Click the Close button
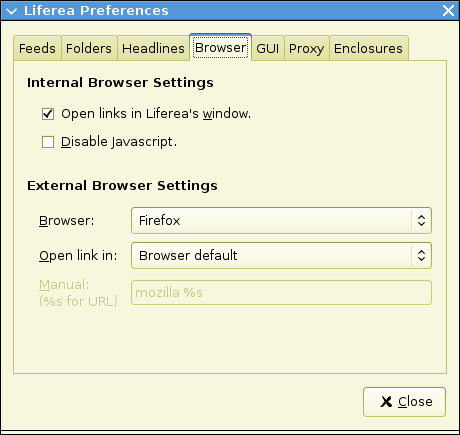Viewport: 460px width, 435px height. (404, 402)
